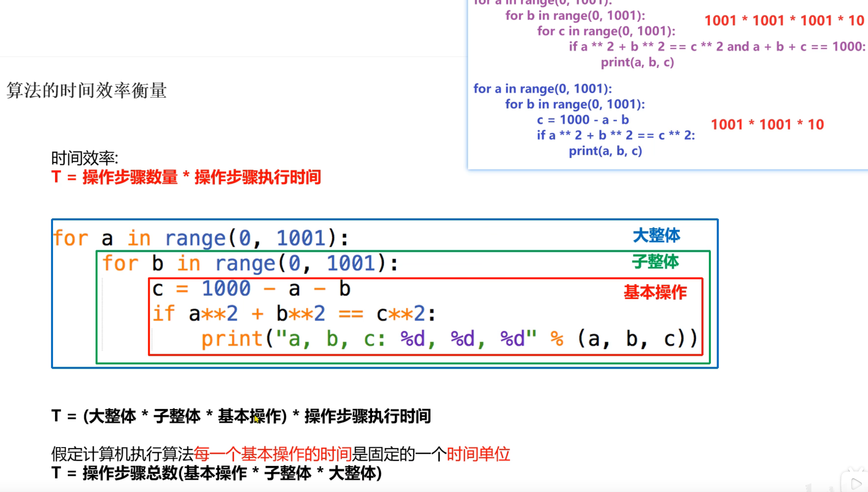Click the 算法的时间效率衡量 heading
The width and height of the screenshot is (868, 492).
86,90
